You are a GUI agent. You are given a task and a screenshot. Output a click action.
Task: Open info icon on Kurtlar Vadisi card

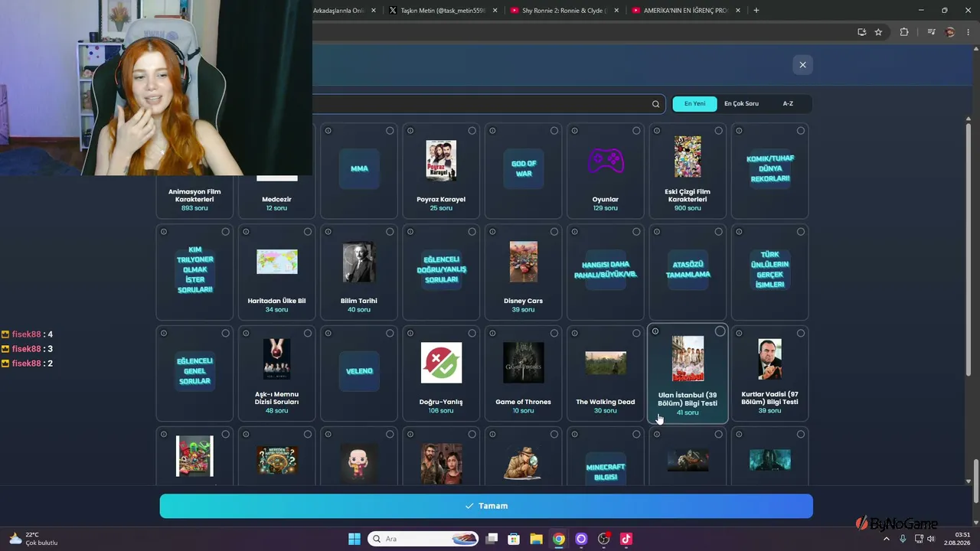click(738, 334)
